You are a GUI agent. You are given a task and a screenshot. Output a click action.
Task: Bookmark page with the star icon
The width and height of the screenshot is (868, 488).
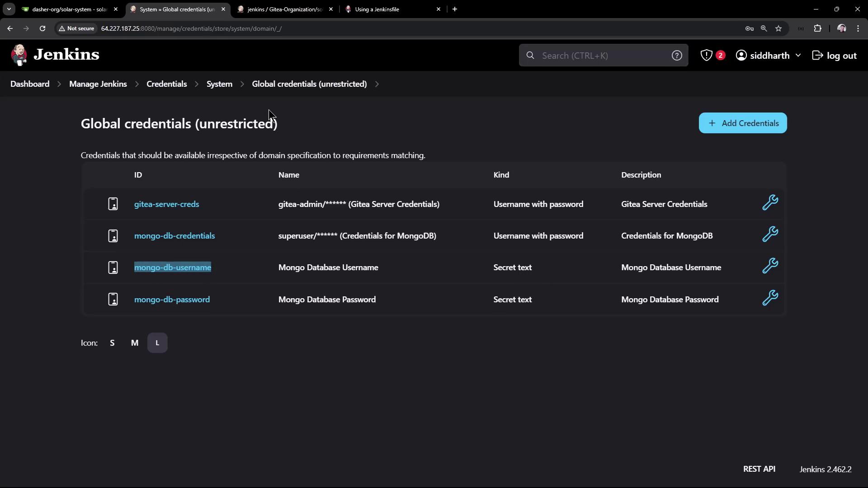[x=778, y=28]
